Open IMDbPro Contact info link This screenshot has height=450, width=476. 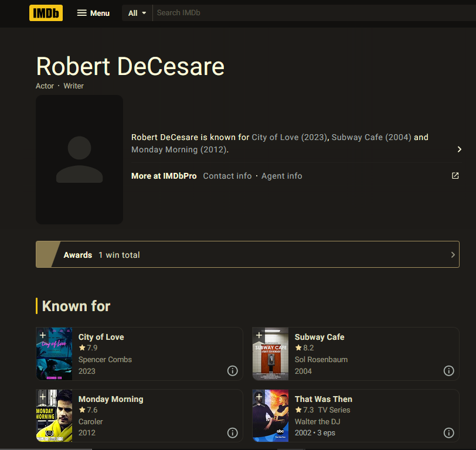(227, 176)
